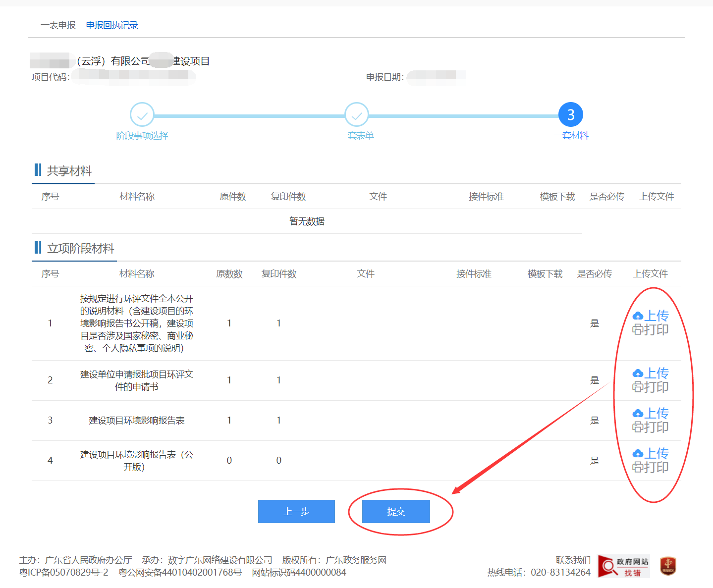The image size is (713, 588).
Task: Click printer icon for row 2 application letter
Action: tap(638, 387)
